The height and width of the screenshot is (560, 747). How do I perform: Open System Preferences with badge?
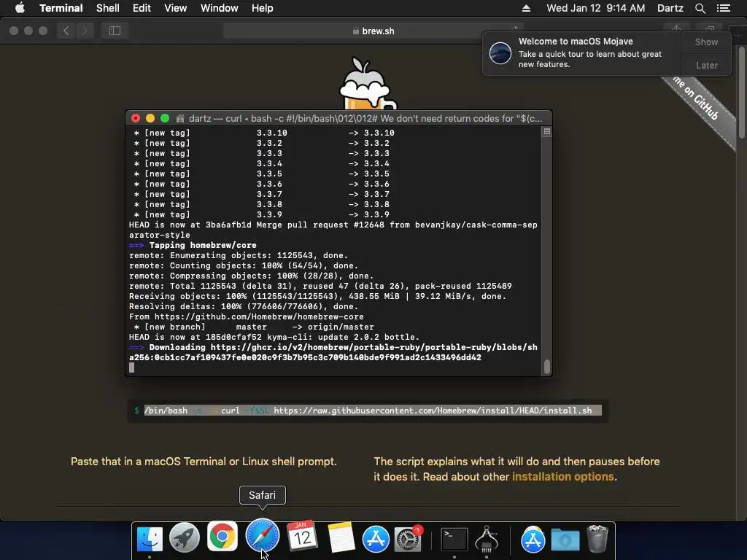tap(408, 539)
